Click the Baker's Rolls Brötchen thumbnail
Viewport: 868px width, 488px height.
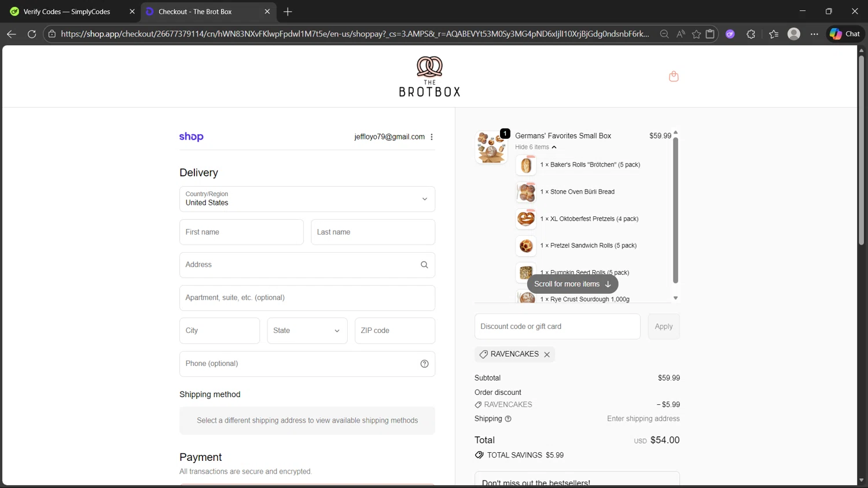[526, 165]
